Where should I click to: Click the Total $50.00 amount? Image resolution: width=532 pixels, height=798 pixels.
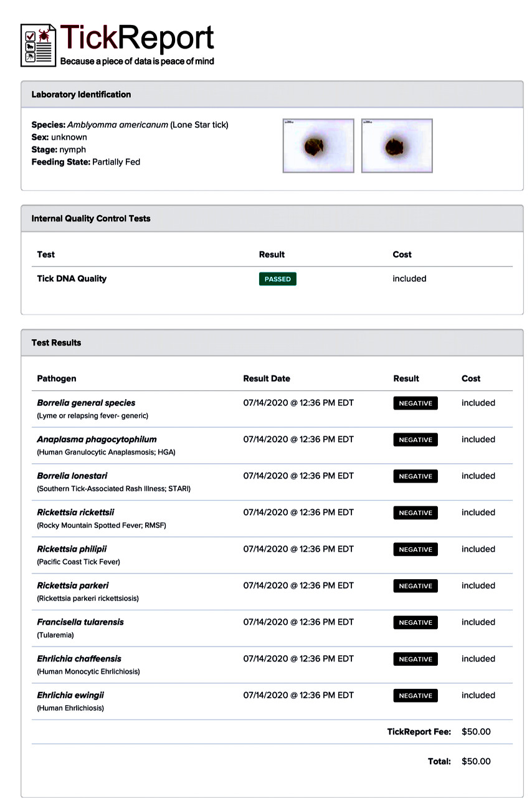(x=476, y=761)
